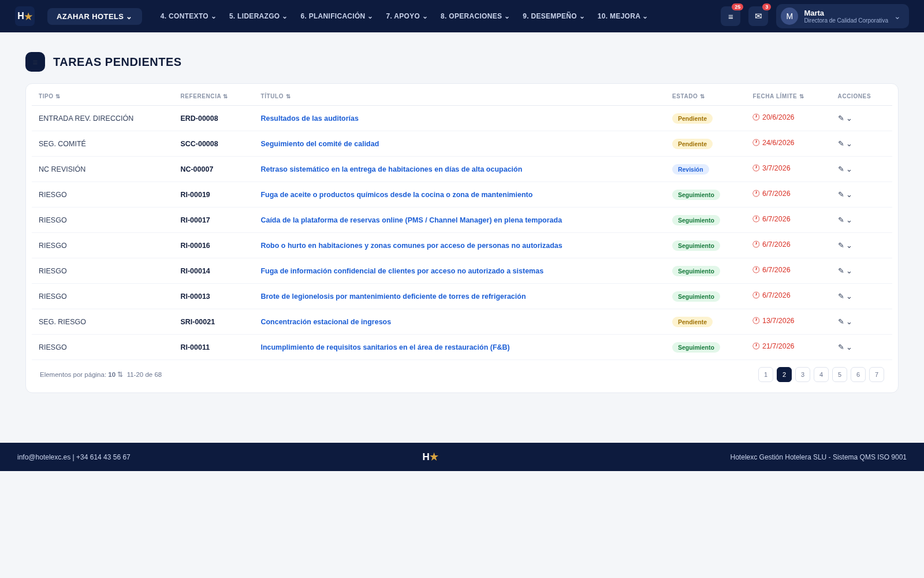Edit pencil for row SCC-00008
Image resolution: width=924 pixels, height=578 pixels.
click(841, 144)
